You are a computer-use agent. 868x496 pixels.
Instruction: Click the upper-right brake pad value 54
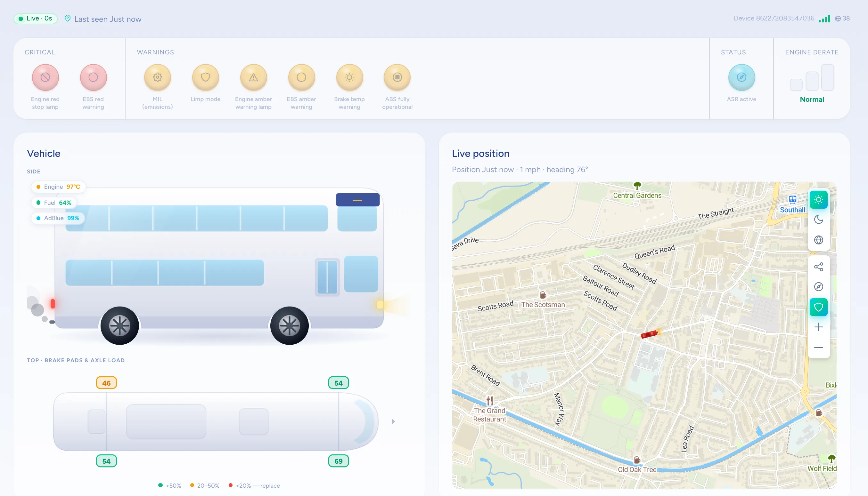tap(338, 383)
